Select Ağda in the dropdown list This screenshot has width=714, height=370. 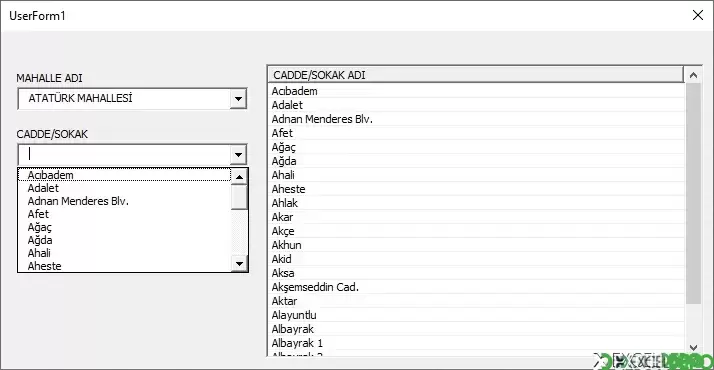pos(124,240)
